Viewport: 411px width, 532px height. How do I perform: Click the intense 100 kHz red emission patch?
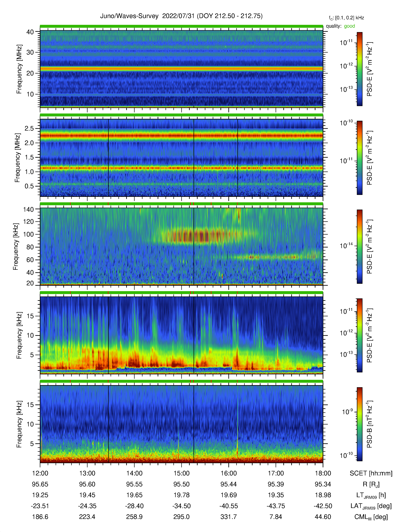point(200,236)
